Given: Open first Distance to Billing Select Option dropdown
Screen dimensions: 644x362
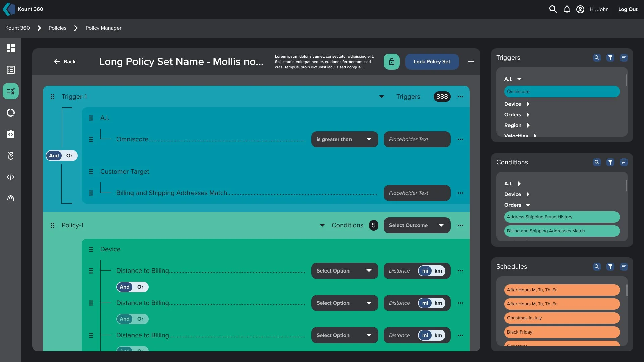Looking at the screenshot, I should click(345, 271).
